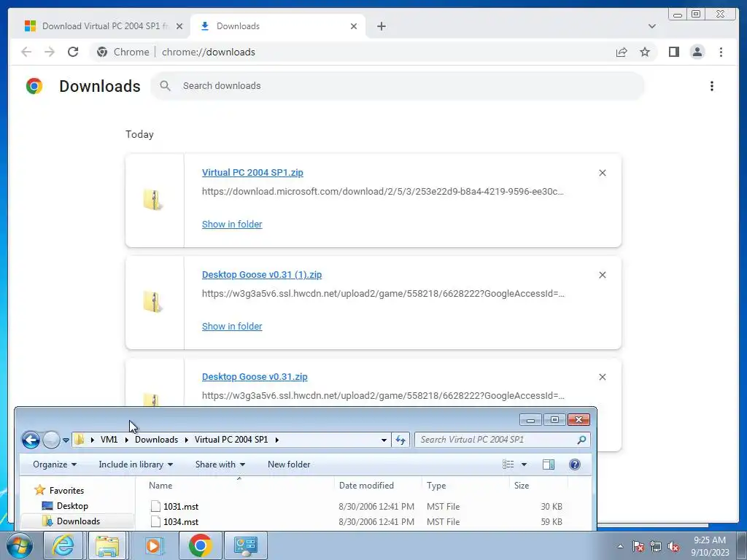The image size is (747, 560).
Task: Go back in Explorer window
Action: pyautogui.click(x=31, y=440)
